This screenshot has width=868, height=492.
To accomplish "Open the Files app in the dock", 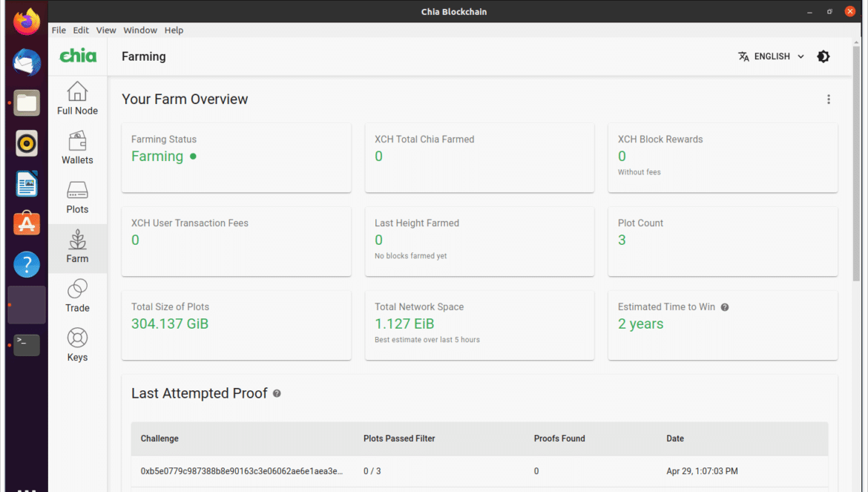I will (x=27, y=103).
